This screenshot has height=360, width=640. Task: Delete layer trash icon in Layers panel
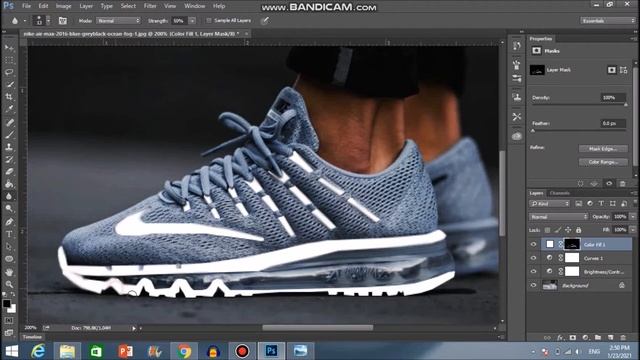(623, 338)
